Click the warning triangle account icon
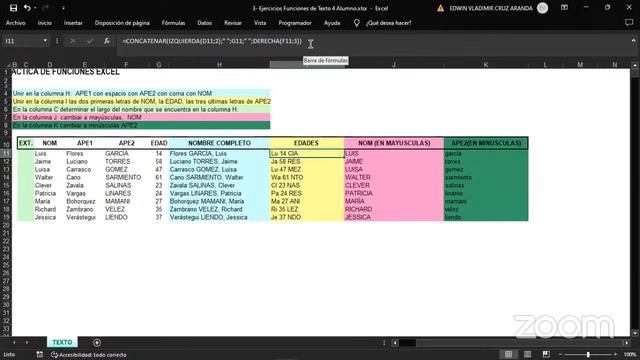The height and width of the screenshot is (360, 640). (440, 8)
